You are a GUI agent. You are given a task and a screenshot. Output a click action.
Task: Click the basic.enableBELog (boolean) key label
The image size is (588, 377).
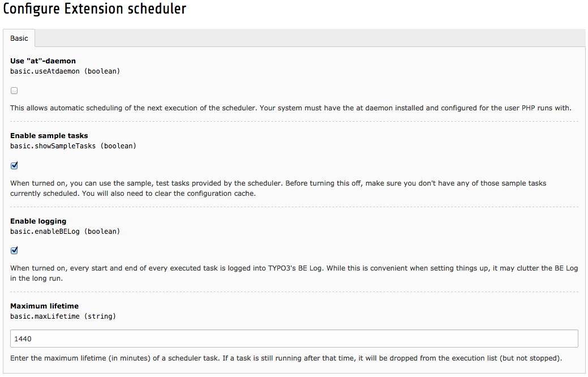[x=65, y=232]
